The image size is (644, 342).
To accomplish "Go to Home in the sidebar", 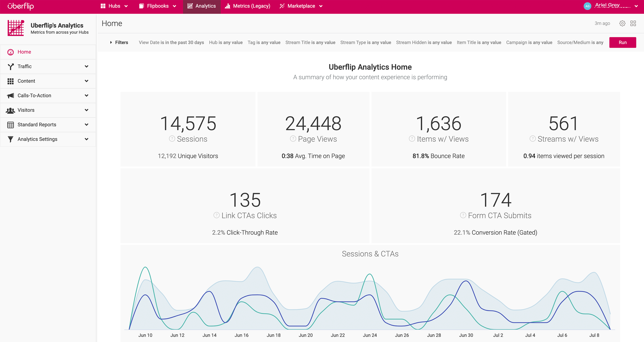I will point(24,52).
